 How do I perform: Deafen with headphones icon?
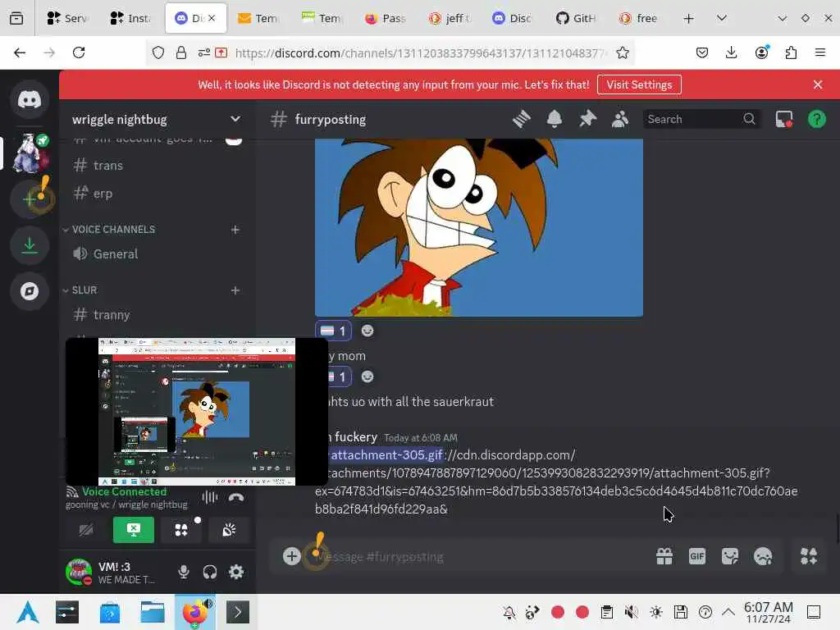tap(209, 572)
